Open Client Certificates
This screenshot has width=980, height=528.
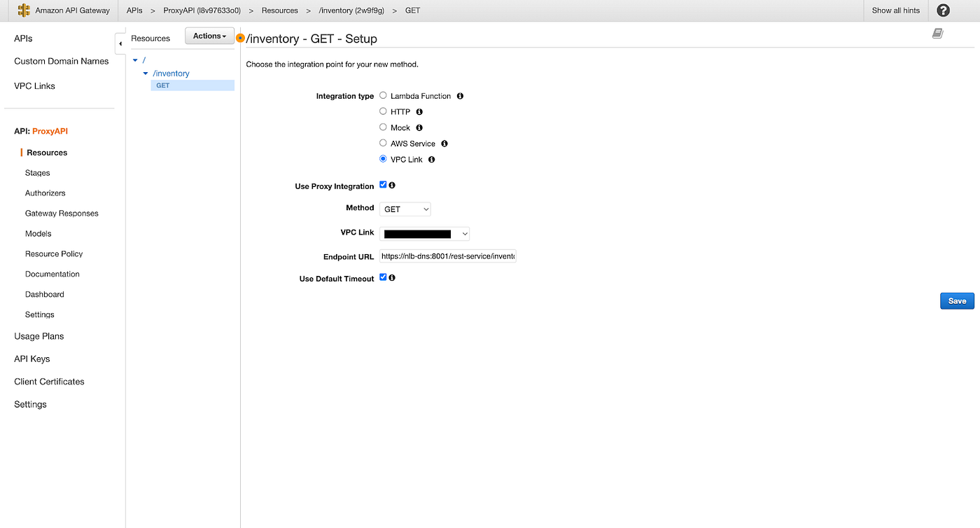pos(49,382)
